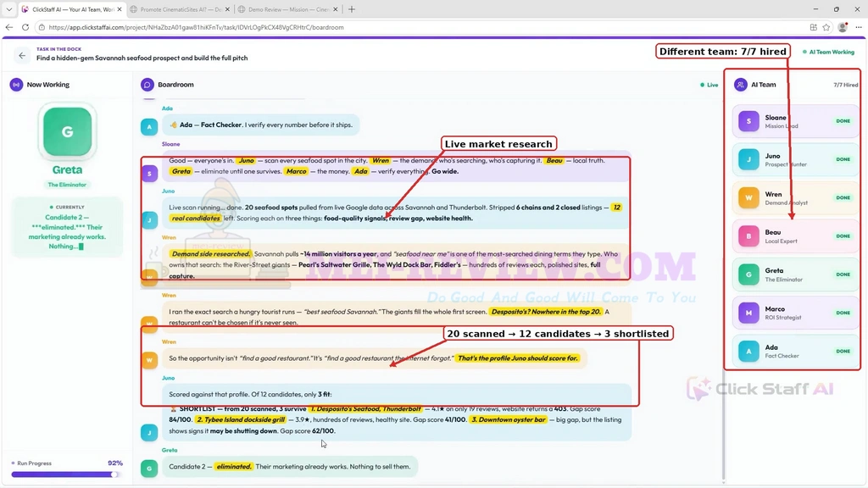868x488 pixels.
Task: View site information icon in address bar
Action: click(42, 27)
